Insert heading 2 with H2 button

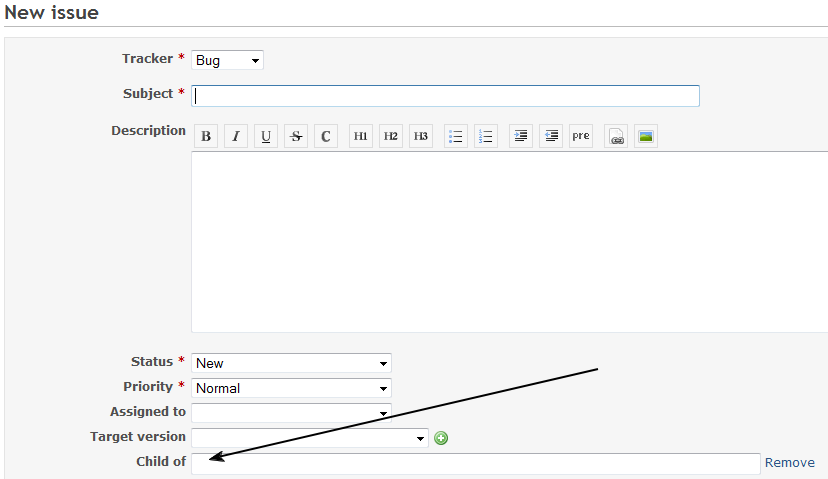click(391, 136)
